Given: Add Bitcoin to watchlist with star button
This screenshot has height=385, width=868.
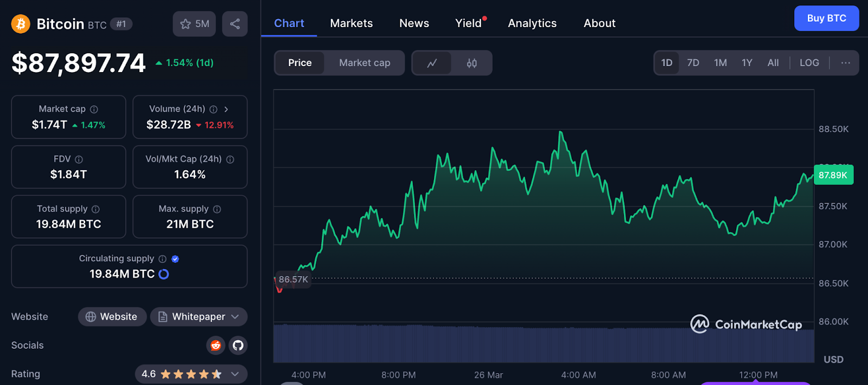Looking at the screenshot, I should point(194,24).
